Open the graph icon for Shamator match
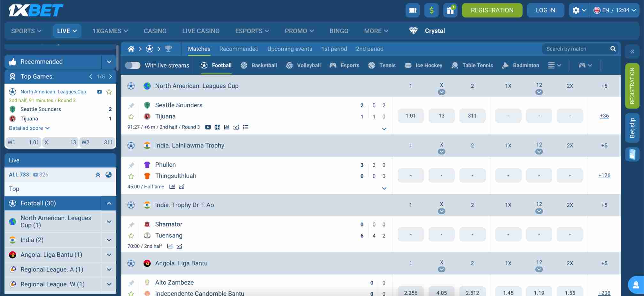 [x=179, y=246]
